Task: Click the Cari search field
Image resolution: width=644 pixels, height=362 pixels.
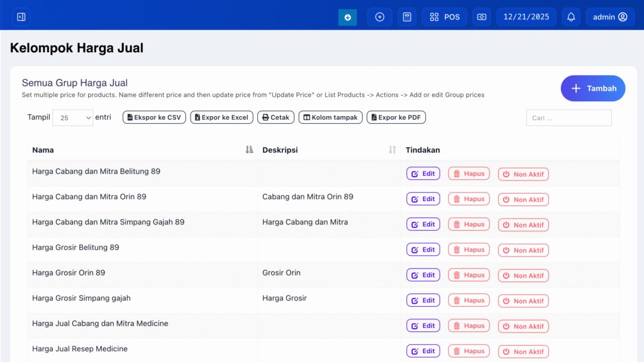Action: point(569,118)
